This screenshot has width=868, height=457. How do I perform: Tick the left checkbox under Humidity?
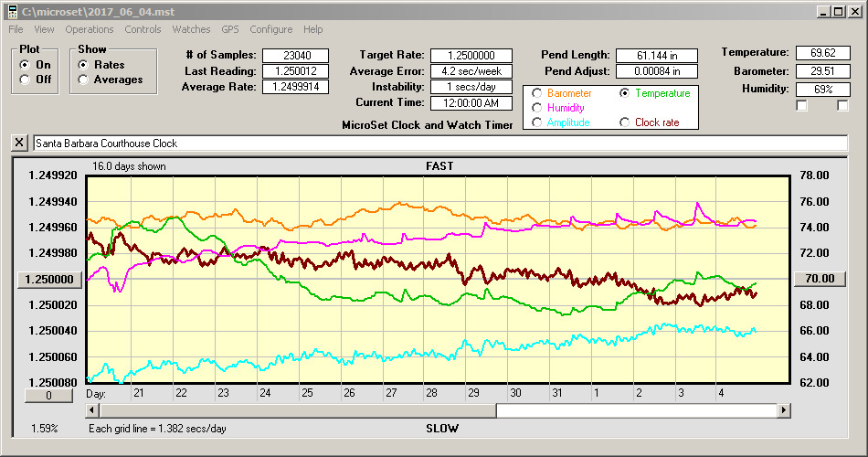[x=801, y=106]
